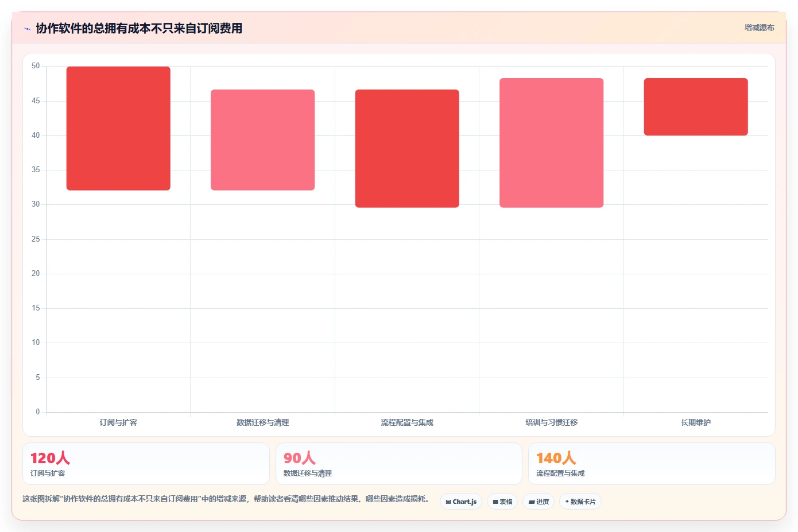Click y-axis value 45
The height and width of the screenshot is (532, 798).
(36, 101)
